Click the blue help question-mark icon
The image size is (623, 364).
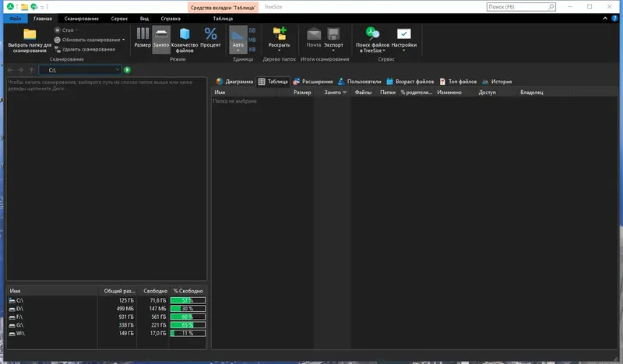tap(615, 18)
